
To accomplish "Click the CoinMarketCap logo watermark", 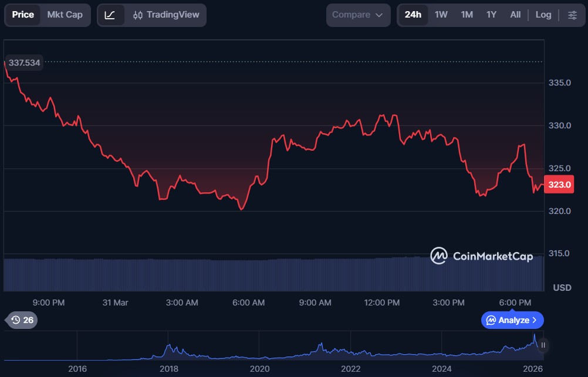I will pos(482,256).
